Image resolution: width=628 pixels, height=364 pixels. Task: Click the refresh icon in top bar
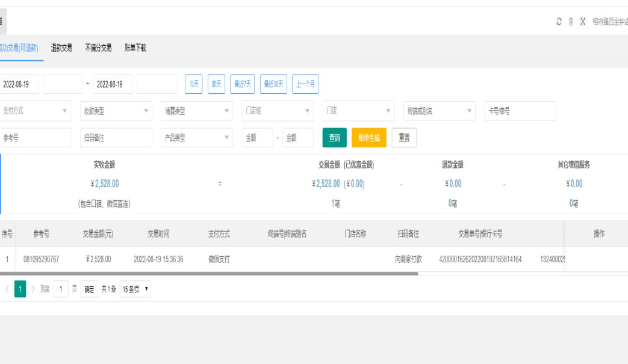559,22
